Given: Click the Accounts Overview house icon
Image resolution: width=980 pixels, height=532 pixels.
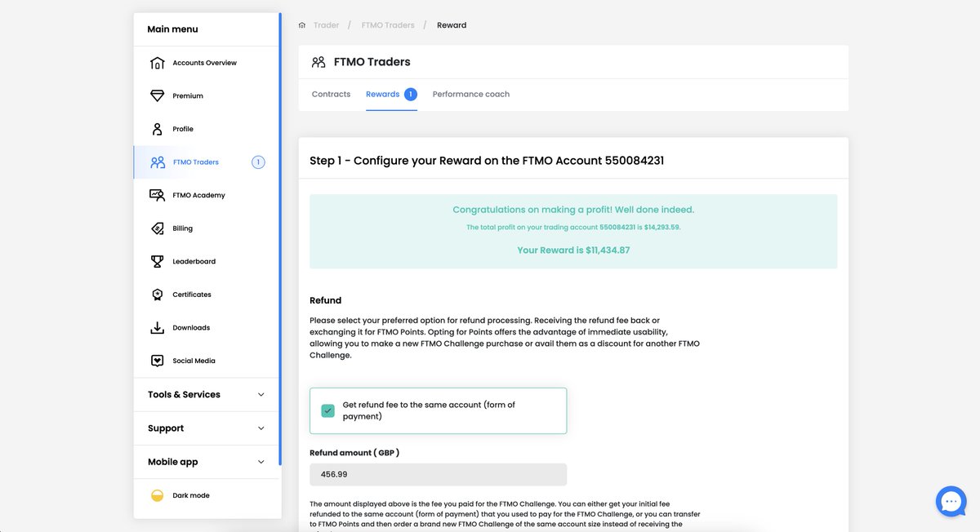Looking at the screenshot, I should [x=158, y=63].
